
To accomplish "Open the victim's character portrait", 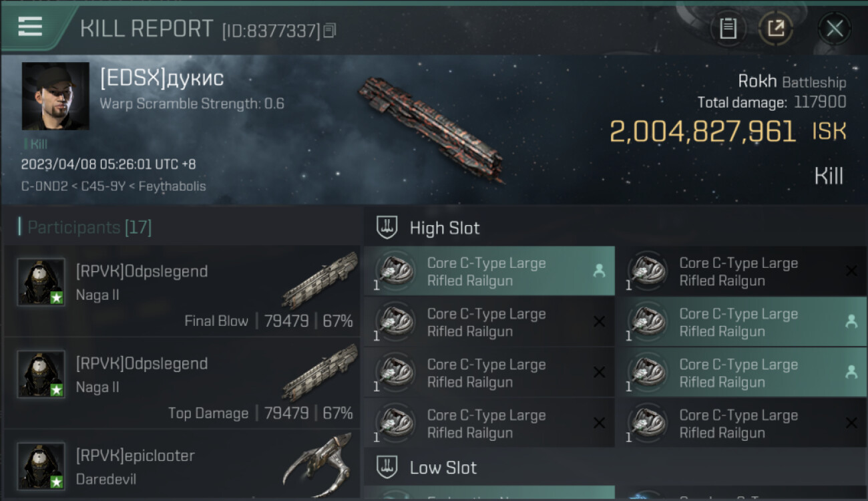I will 55,96.
